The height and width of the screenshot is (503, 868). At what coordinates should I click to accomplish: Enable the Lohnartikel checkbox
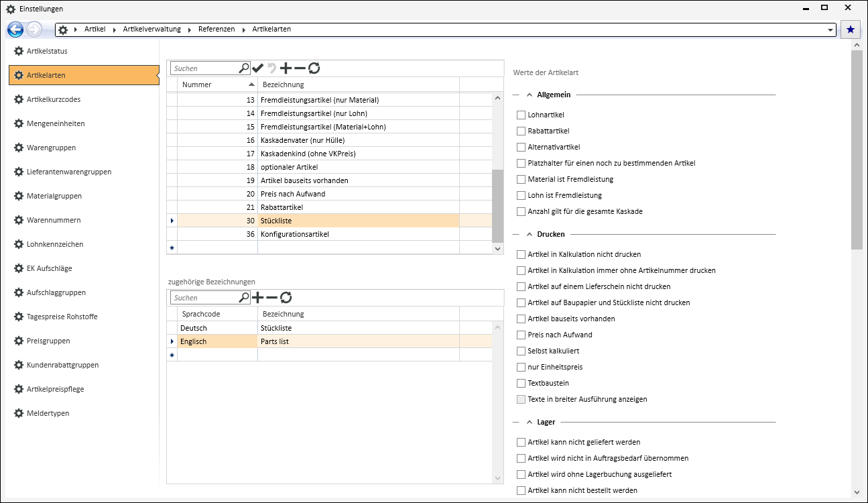[521, 115]
